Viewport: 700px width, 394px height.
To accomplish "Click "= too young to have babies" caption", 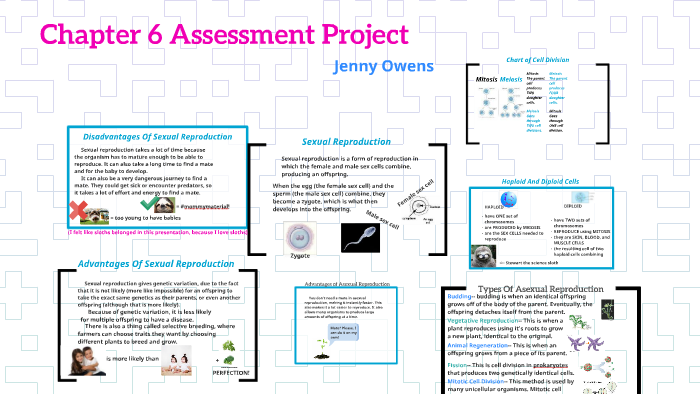I will [146, 218].
